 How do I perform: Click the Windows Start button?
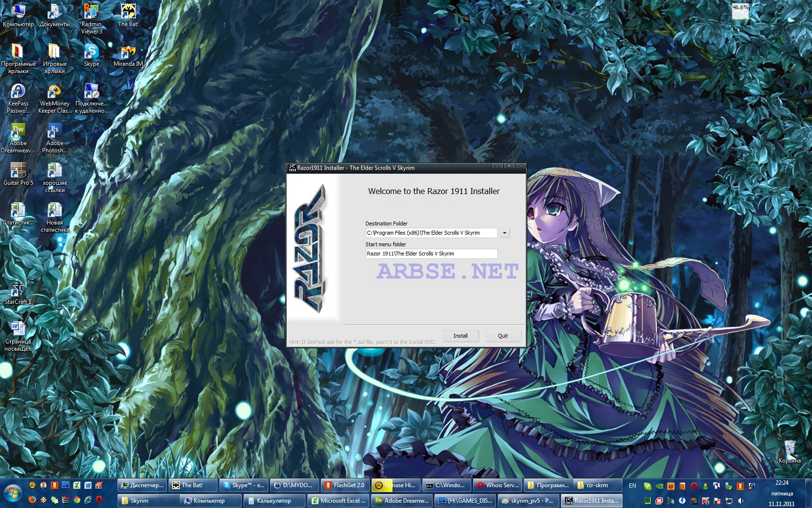(x=13, y=493)
